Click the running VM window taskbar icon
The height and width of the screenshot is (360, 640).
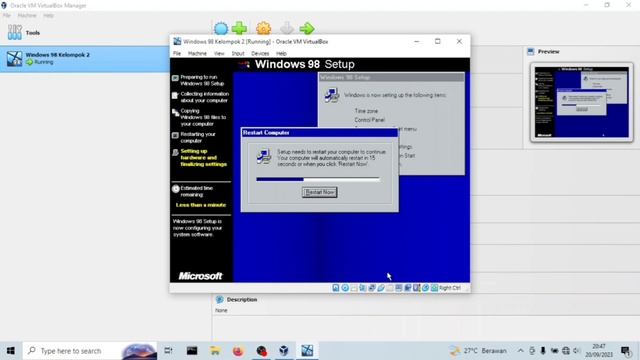307,351
